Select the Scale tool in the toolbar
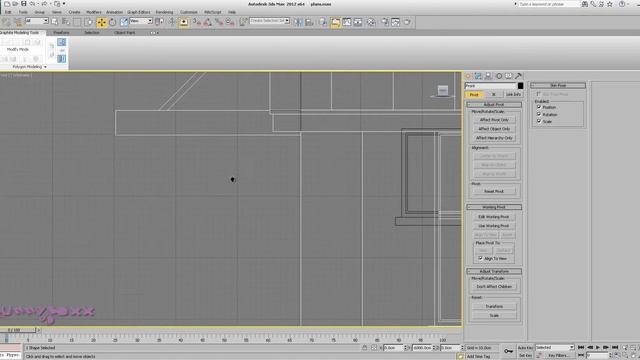640x360 pixels. tap(124, 22)
